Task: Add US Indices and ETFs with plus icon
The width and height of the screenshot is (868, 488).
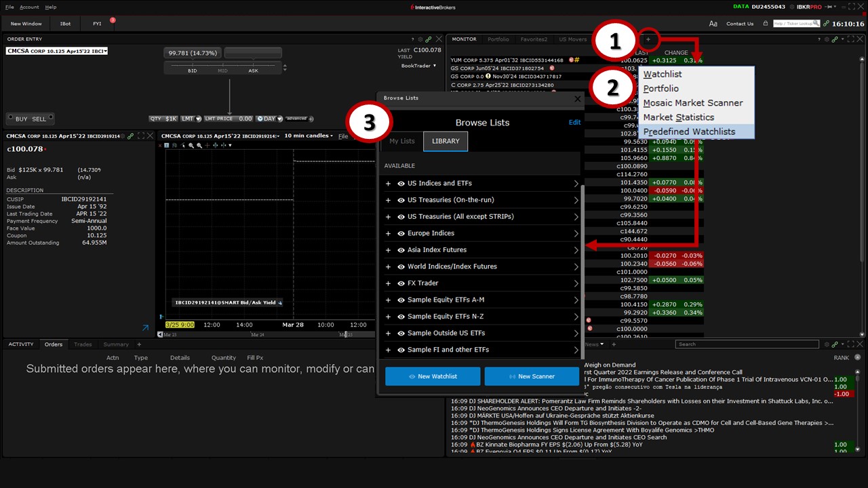Action: pos(389,184)
